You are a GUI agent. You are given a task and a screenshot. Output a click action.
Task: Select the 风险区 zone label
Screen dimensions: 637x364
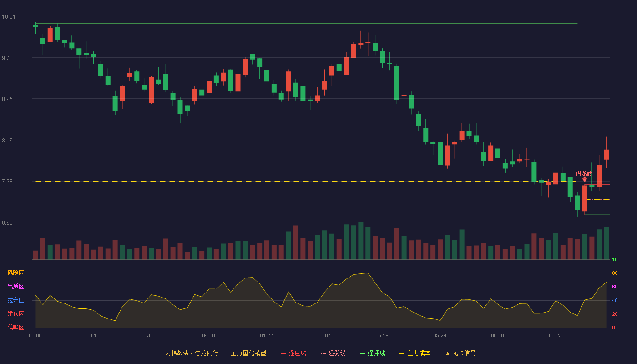pyautogui.click(x=15, y=273)
